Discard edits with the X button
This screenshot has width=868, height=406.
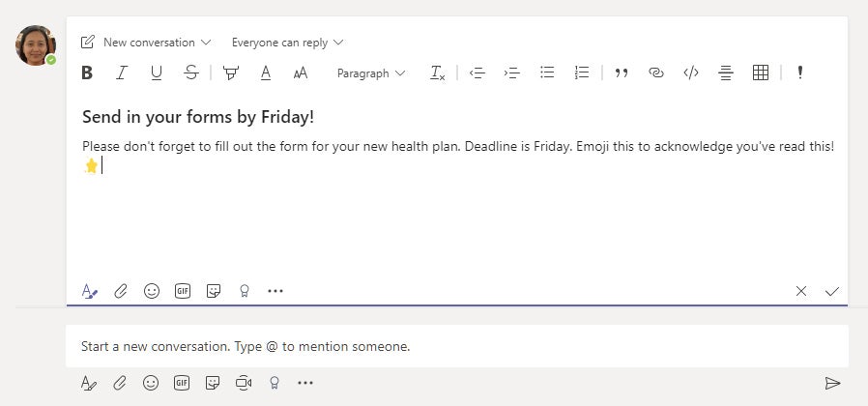801,291
